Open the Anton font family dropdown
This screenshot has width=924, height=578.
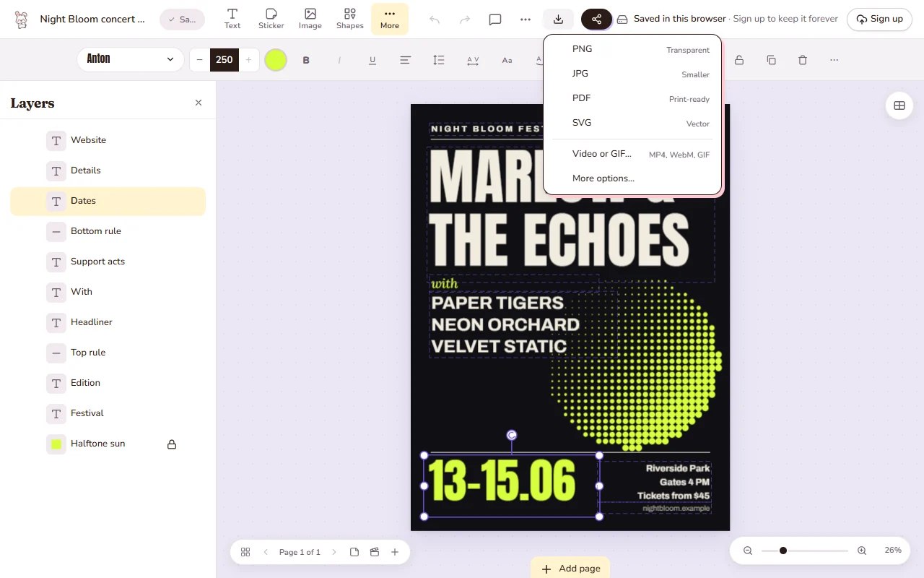coord(131,59)
